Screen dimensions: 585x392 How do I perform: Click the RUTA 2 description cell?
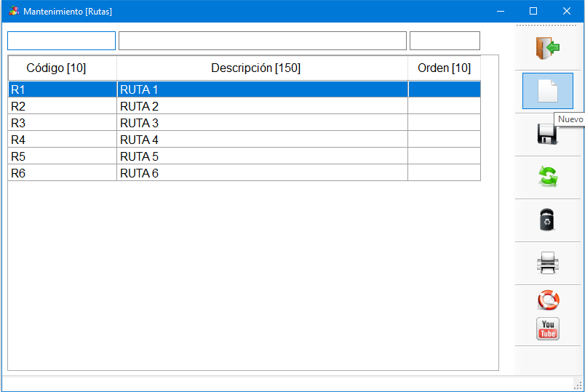point(262,106)
